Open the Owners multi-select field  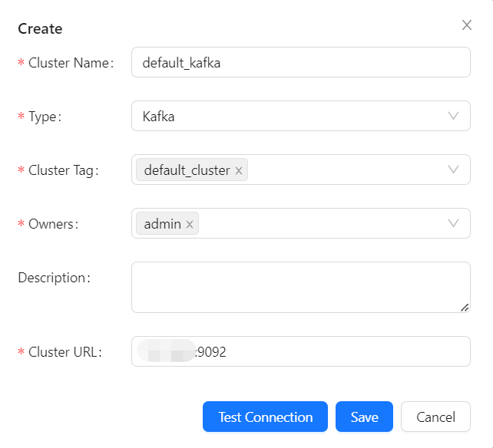(x=323, y=224)
